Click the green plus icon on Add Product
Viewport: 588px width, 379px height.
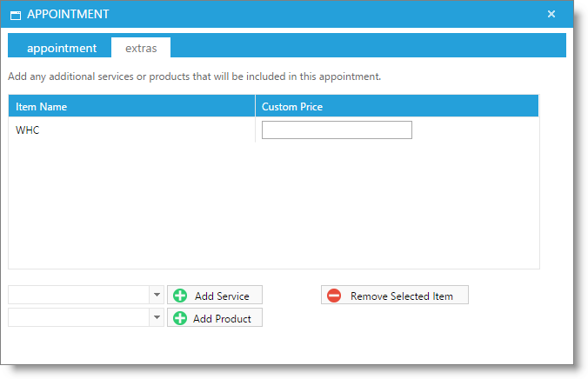(x=180, y=318)
